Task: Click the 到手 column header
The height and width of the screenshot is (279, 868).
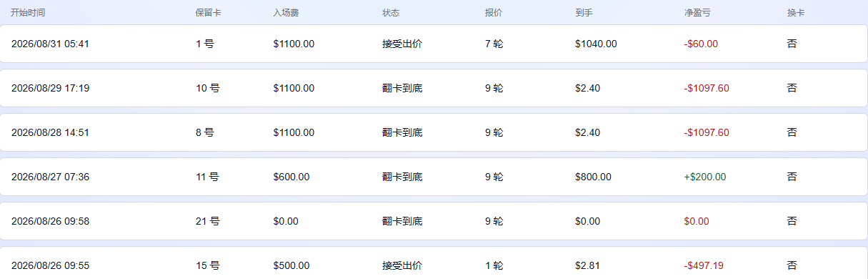Action: [584, 13]
